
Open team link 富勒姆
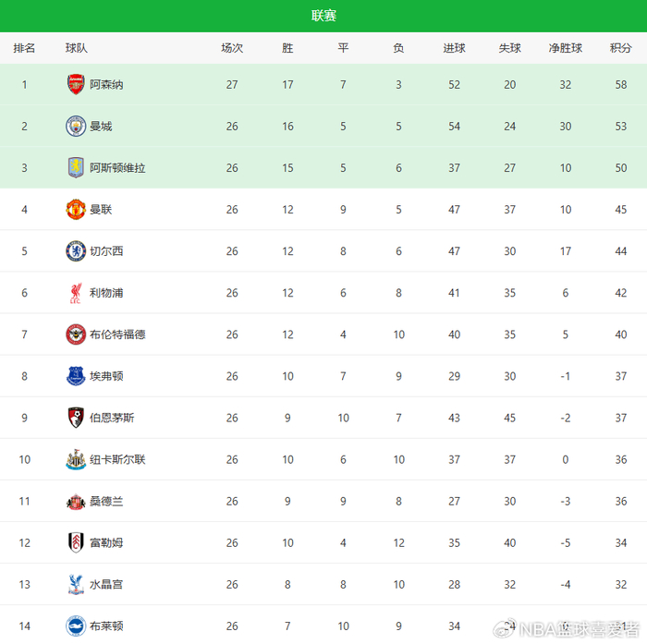106,542
